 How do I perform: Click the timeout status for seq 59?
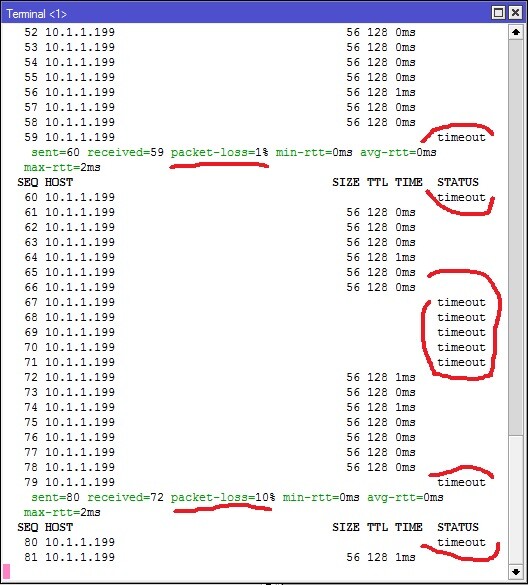(x=461, y=137)
